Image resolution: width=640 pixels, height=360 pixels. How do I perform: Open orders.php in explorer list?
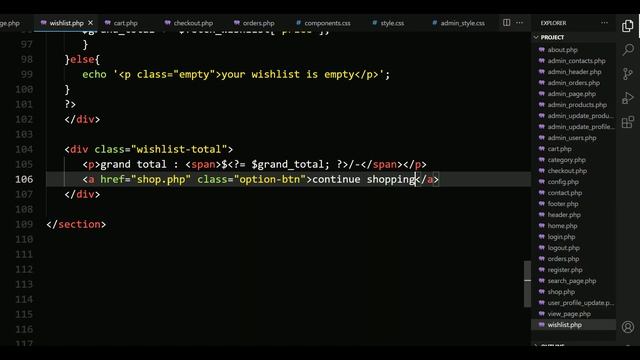(x=563, y=259)
